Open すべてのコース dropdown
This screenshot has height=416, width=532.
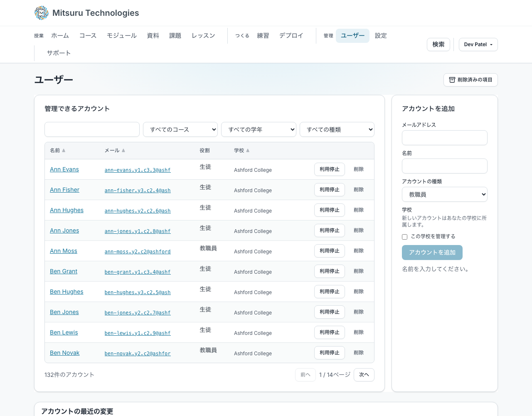point(180,129)
